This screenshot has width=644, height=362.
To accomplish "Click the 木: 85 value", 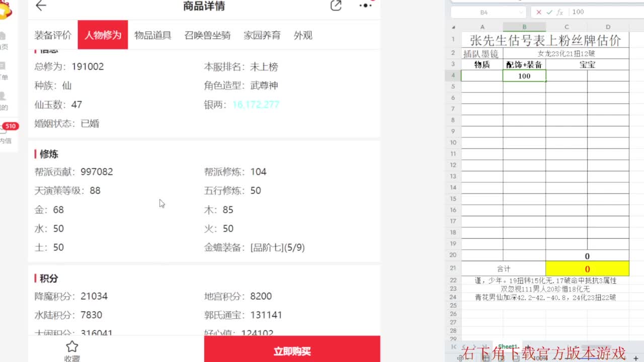I will pyautogui.click(x=219, y=210).
